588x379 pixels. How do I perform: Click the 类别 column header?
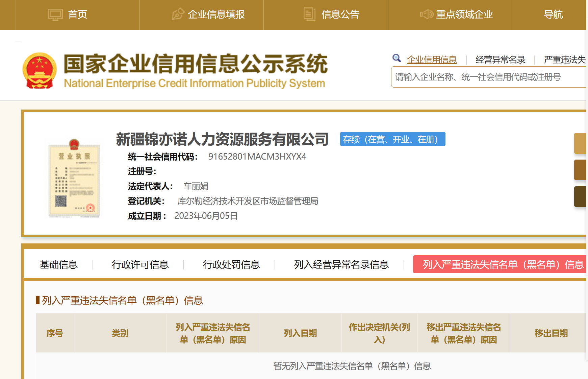pos(120,333)
